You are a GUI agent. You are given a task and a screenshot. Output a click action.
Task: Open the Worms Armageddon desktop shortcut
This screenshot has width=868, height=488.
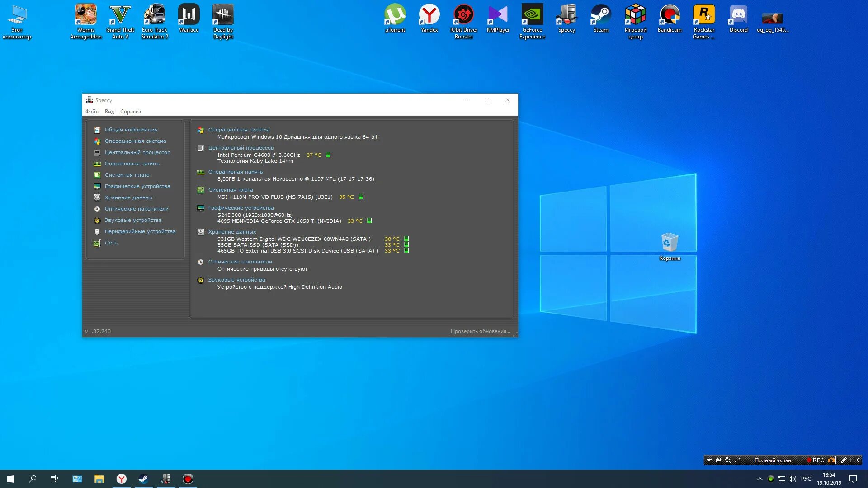tap(86, 21)
